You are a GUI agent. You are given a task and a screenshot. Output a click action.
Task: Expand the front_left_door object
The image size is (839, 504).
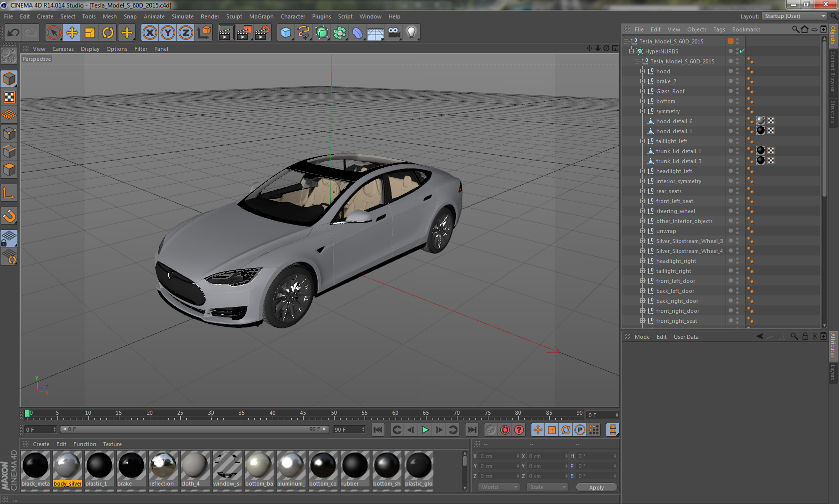643,281
